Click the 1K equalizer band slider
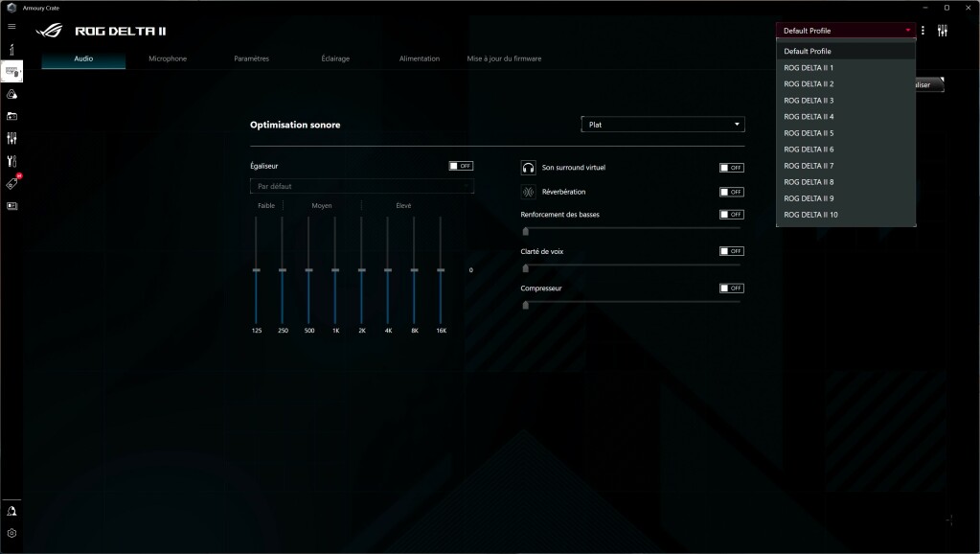Image resolution: width=980 pixels, height=554 pixels. pos(335,270)
